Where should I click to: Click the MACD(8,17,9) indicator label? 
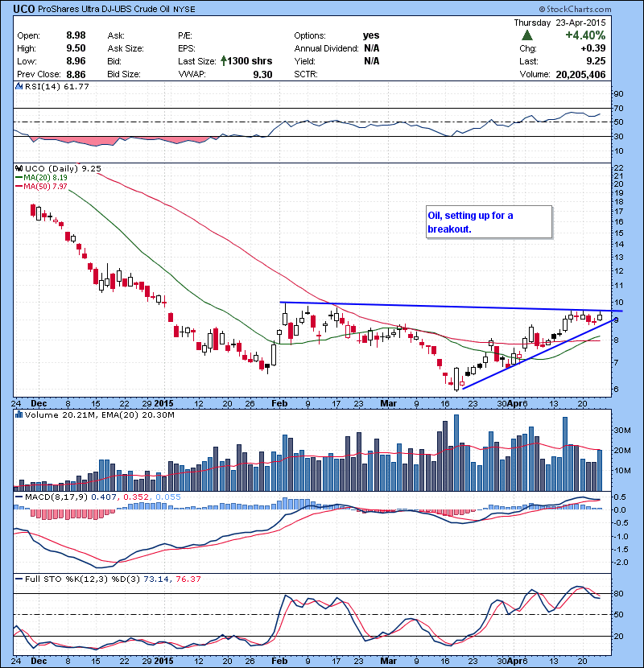(56, 497)
